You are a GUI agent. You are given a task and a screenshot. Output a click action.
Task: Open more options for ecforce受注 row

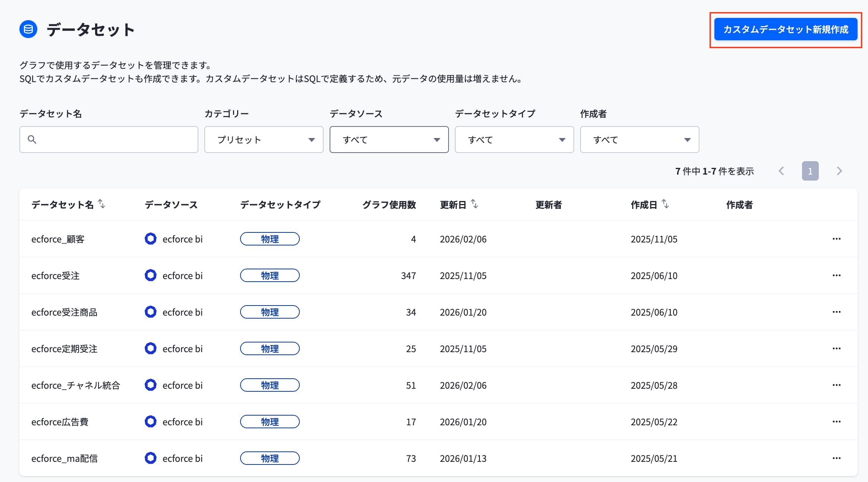[x=836, y=275]
